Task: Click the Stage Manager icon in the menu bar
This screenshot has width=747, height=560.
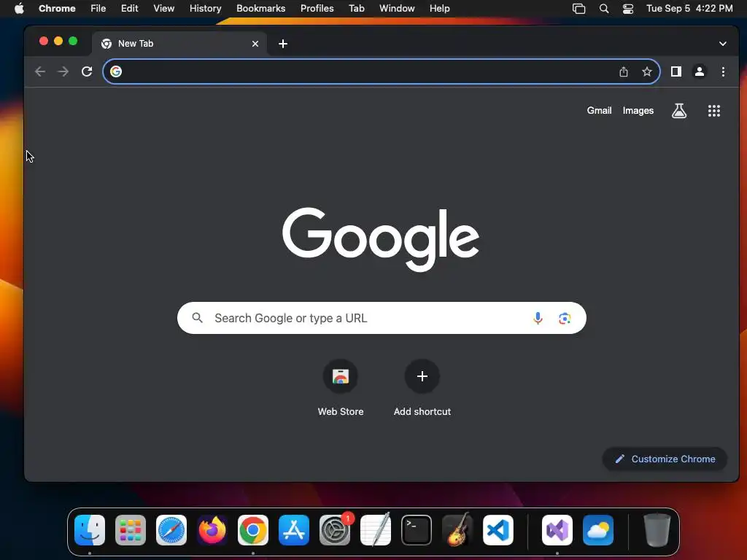Action: (x=578, y=8)
